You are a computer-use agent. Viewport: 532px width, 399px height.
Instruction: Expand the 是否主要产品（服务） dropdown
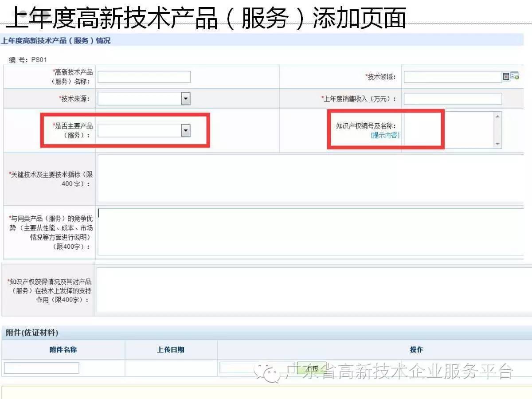click(x=186, y=130)
